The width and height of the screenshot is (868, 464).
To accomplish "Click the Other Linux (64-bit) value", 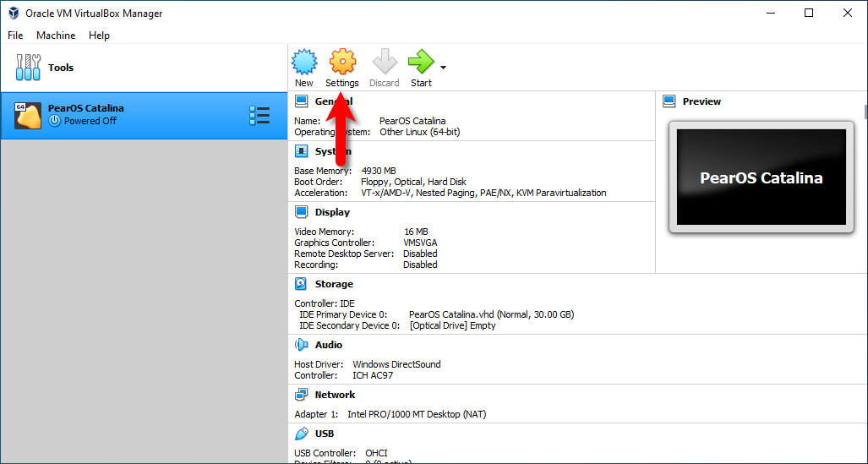I will pyautogui.click(x=419, y=132).
